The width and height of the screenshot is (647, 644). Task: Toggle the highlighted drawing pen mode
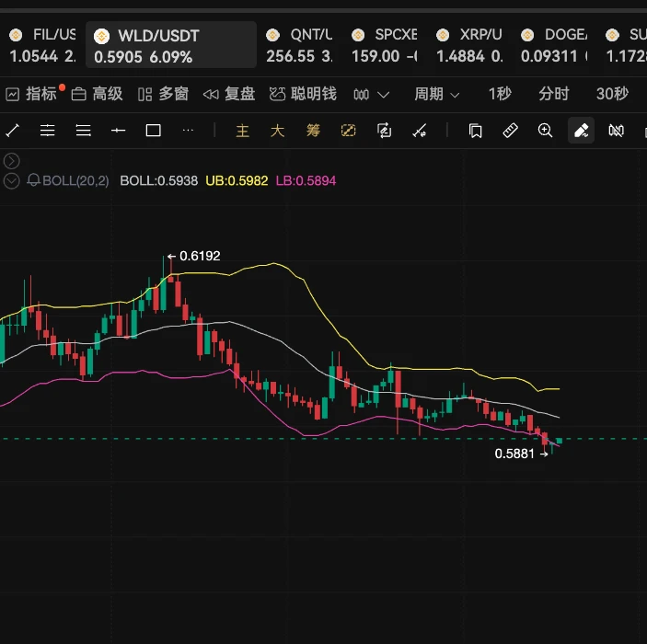[581, 131]
